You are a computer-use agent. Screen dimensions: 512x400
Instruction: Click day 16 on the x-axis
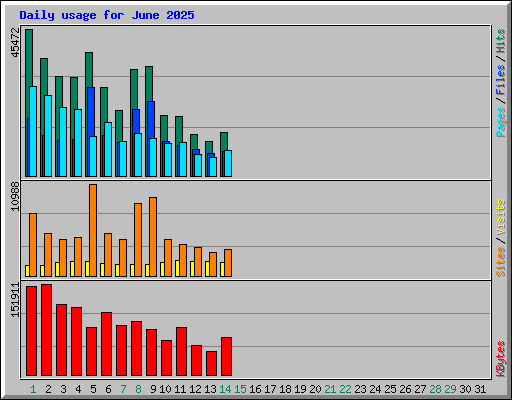pos(255,389)
